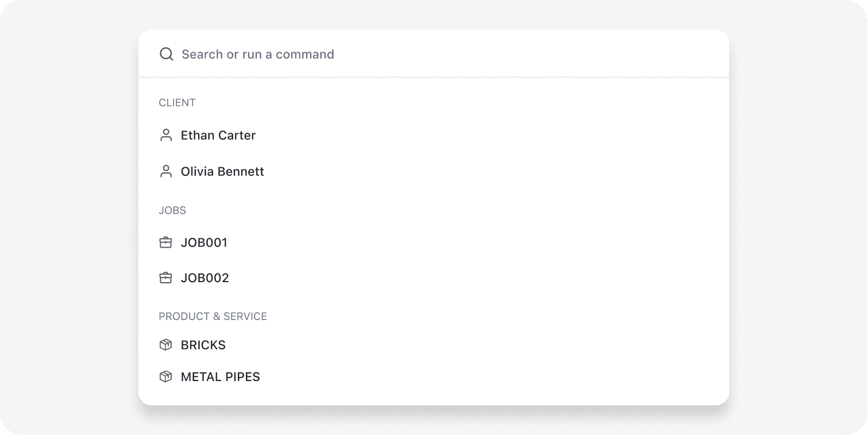Click the divider line beneath the search bar
Image resolution: width=868 pixels, height=435 pixels.
[434, 77]
